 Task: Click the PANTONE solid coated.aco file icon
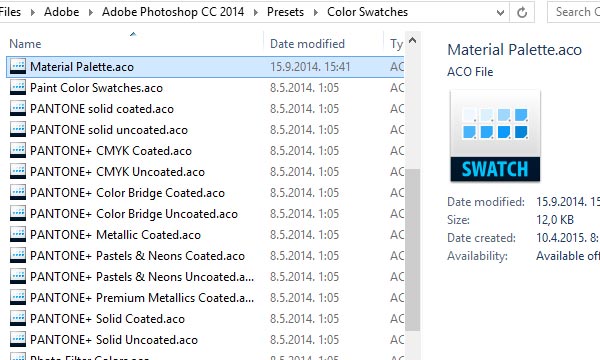click(18, 109)
